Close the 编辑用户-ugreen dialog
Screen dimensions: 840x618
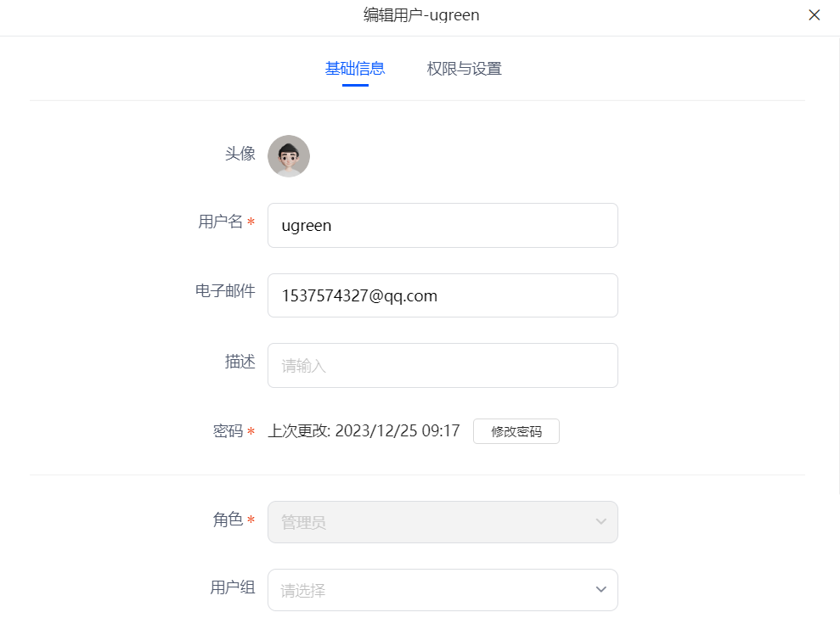[814, 15]
